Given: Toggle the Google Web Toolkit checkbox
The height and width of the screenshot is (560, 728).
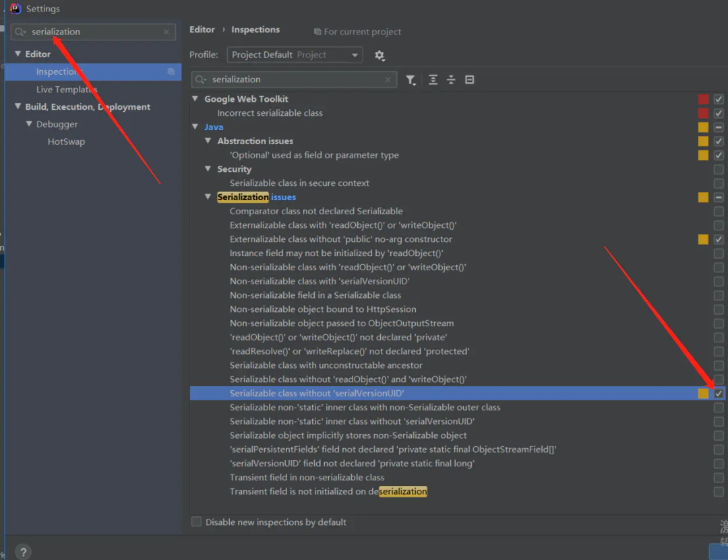Looking at the screenshot, I should click(719, 99).
